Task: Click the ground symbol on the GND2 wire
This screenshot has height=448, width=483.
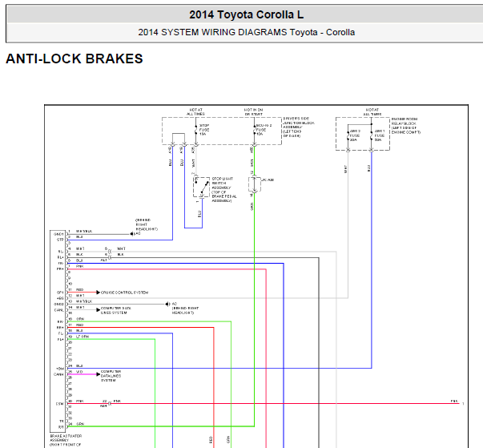Action: point(167,304)
